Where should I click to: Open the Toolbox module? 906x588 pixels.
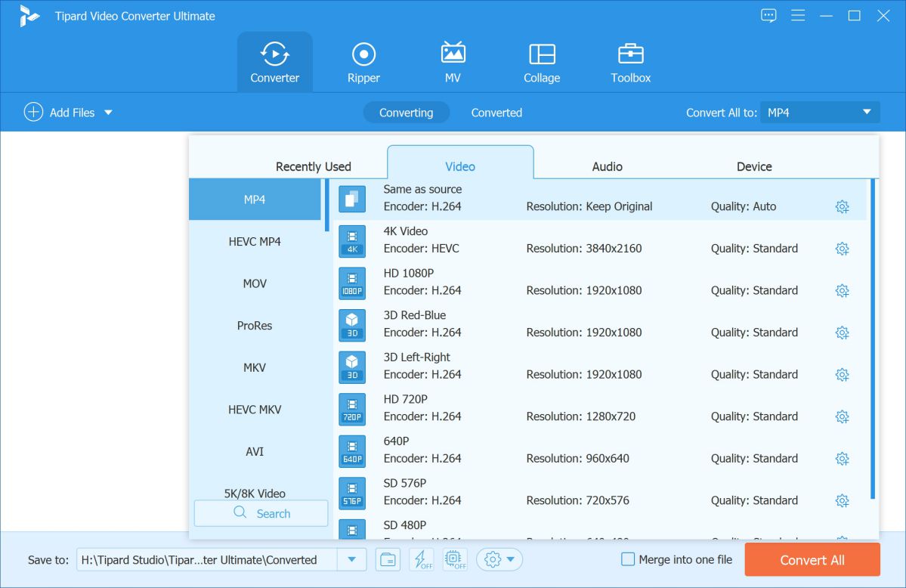point(630,63)
